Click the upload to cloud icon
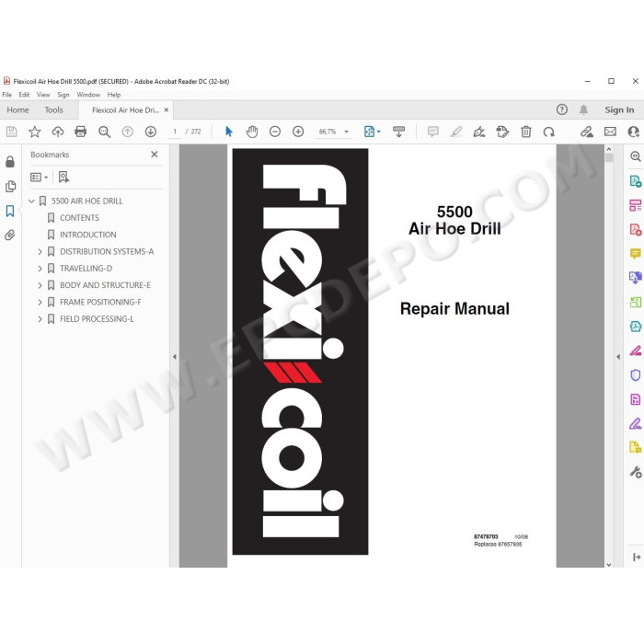Image resolution: width=644 pixels, height=644 pixels. [x=58, y=132]
